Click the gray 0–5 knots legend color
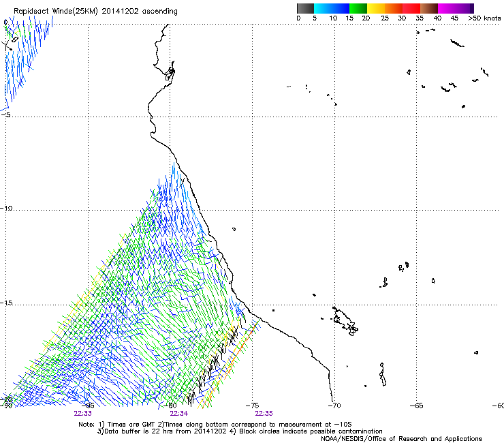Viewport: 504px width, 443px height. pyautogui.click(x=305, y=8)
